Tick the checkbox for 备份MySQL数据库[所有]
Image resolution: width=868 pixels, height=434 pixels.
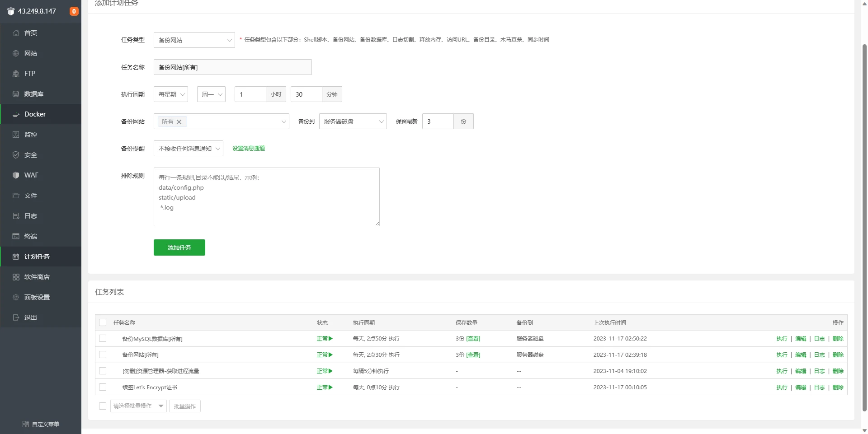tap(103, 338)
